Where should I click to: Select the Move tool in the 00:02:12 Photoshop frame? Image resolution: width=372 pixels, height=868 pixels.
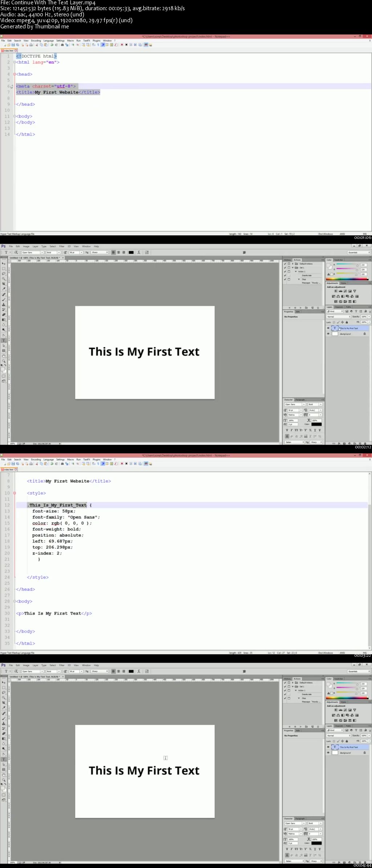[x=4, y=264]
